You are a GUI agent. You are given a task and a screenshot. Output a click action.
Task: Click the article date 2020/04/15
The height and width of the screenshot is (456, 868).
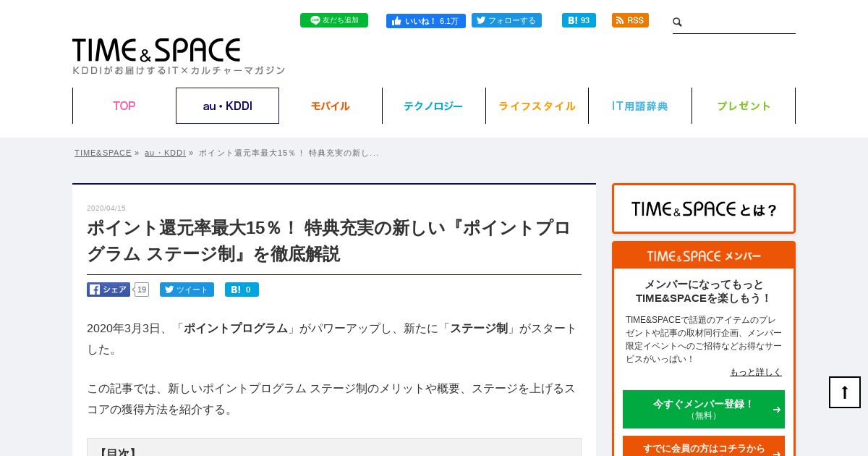click(106, 208)
